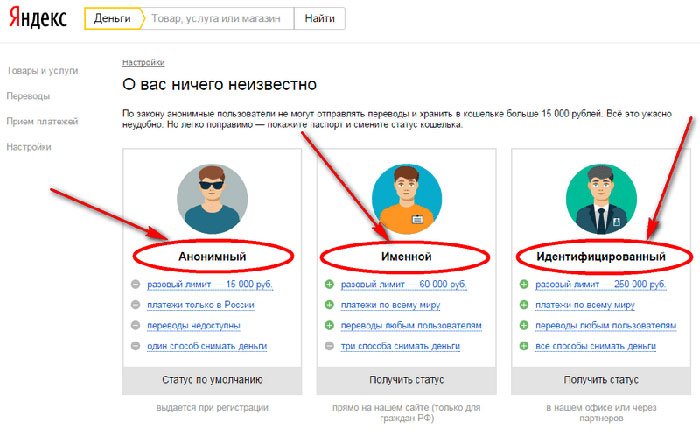Click Получить статус under Идентифицированный card
This screenshot has height=444, width=700.
coord(601,380)
